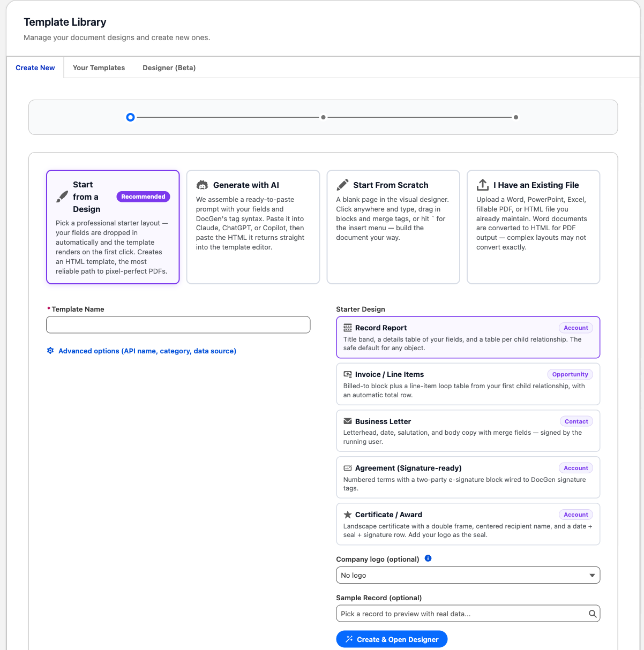Click the last step dot in progress bar
The height and width of the screenshot is (650, 644).
(516, 117)
